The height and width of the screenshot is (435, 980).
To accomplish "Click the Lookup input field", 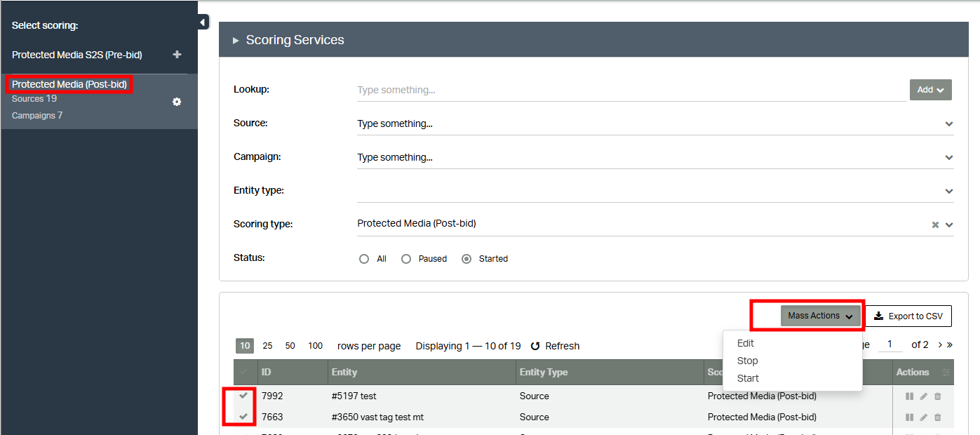I will click(x=631, y=90).
